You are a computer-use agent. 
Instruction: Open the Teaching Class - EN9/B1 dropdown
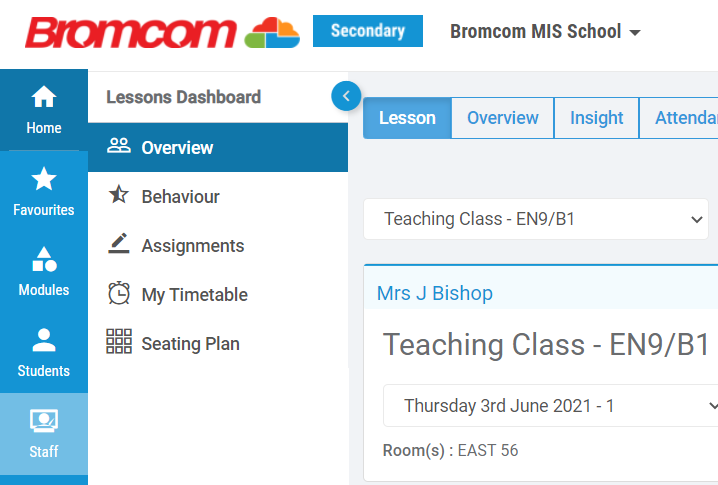pyautogui.click(x=536, y=219)
